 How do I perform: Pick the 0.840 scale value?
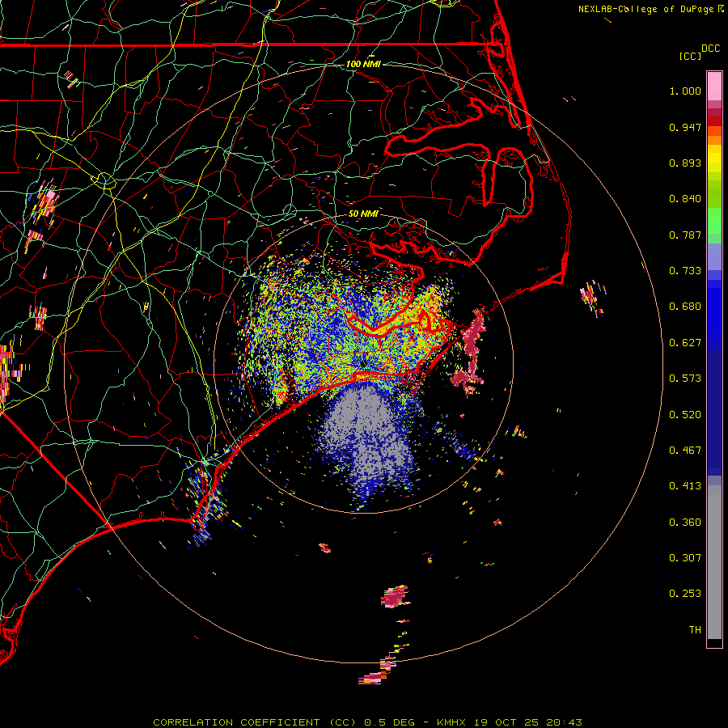pos(685,199)
